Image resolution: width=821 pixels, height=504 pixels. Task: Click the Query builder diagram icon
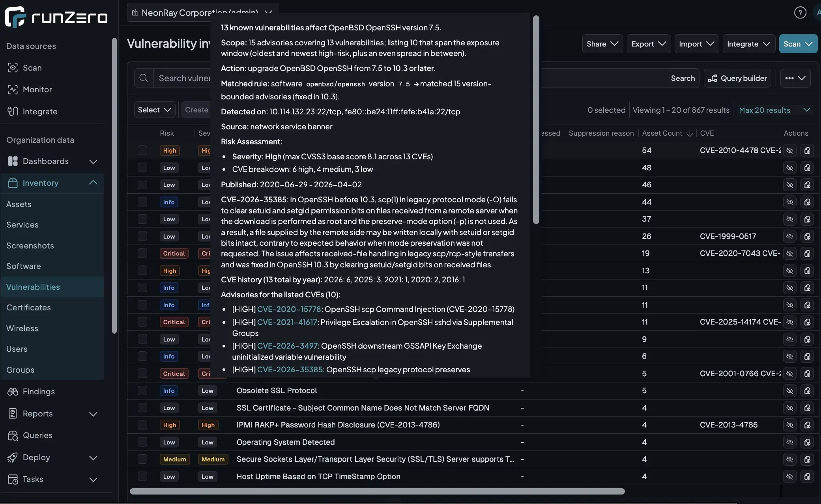pos(713,78)
